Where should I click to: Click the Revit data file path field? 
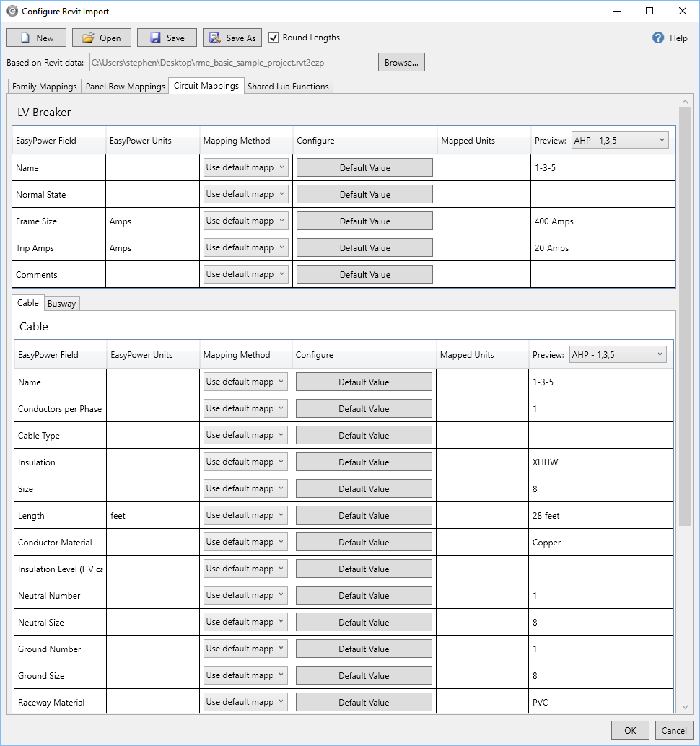point(231,63)
